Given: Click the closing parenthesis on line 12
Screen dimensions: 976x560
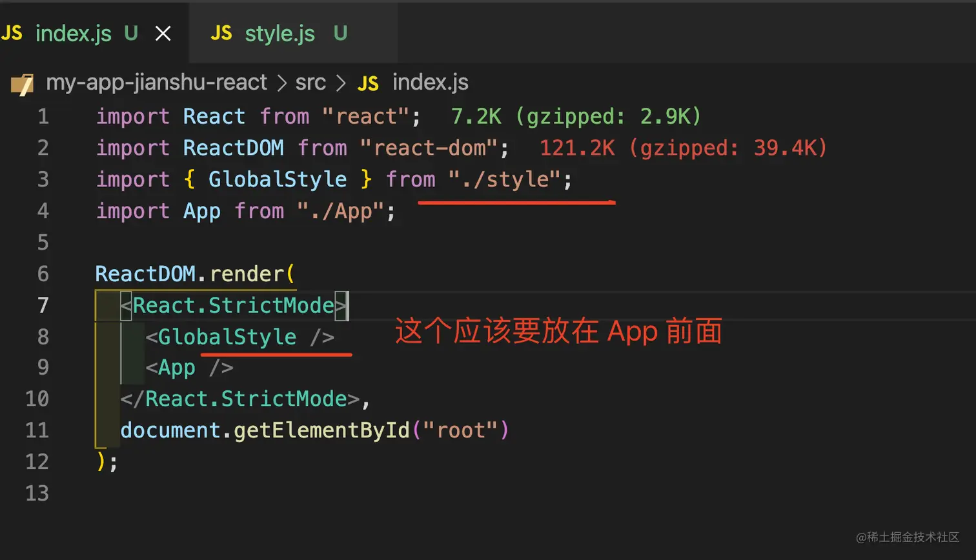Looking at the screenshot, I should tap(101, 462).
